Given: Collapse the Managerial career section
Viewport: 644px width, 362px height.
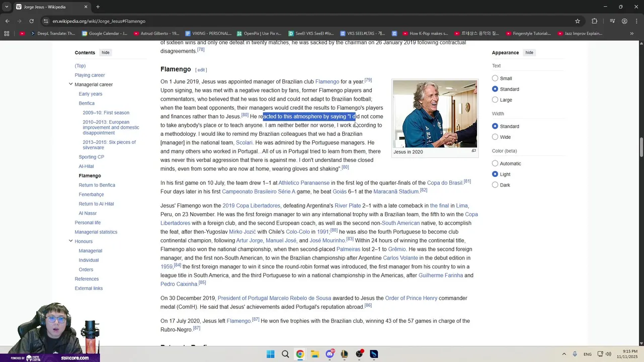Looking at the screenshot, I should pos(70,84).
